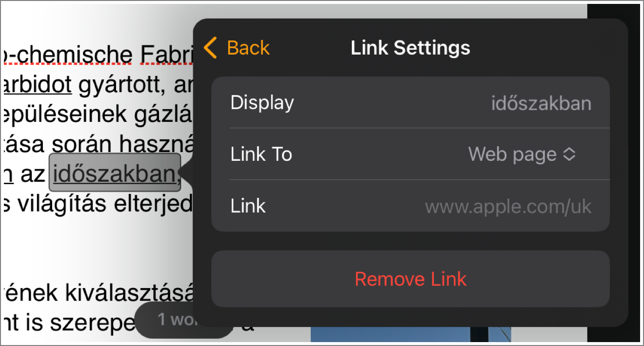
Task: Edit the Display field text időszakban
Action: 541,103
